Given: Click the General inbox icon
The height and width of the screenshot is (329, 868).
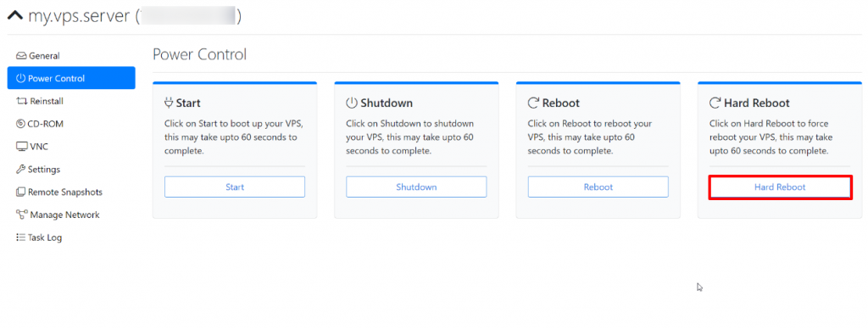Looking at the screenshot, I should coord(21,56).
